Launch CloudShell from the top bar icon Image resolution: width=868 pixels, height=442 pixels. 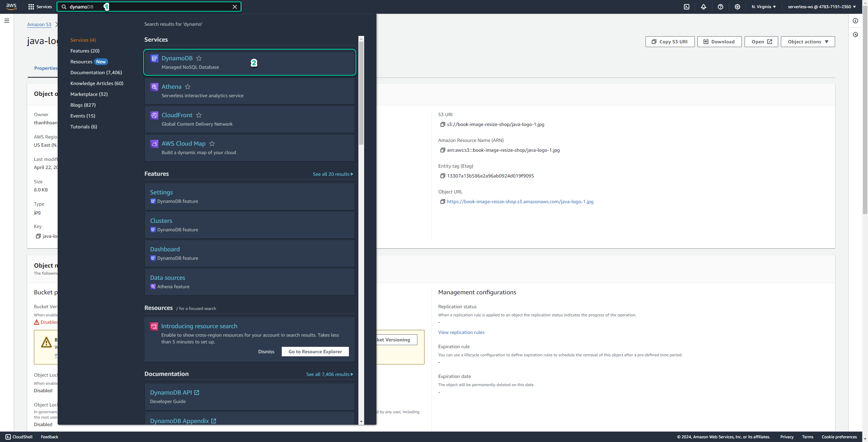pyautogui.click(x=687, y=7)
